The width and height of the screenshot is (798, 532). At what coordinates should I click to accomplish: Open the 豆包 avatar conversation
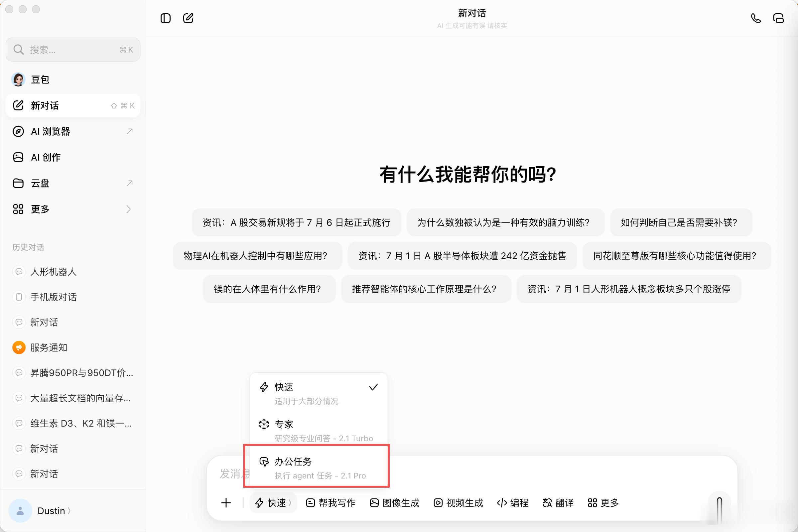tap(73, 79)
